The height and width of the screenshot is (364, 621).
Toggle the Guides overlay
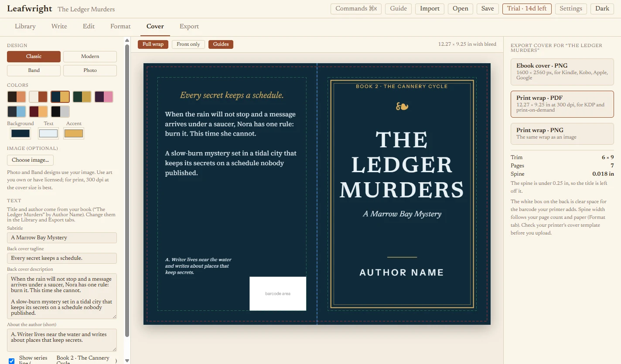pos(221,44)
